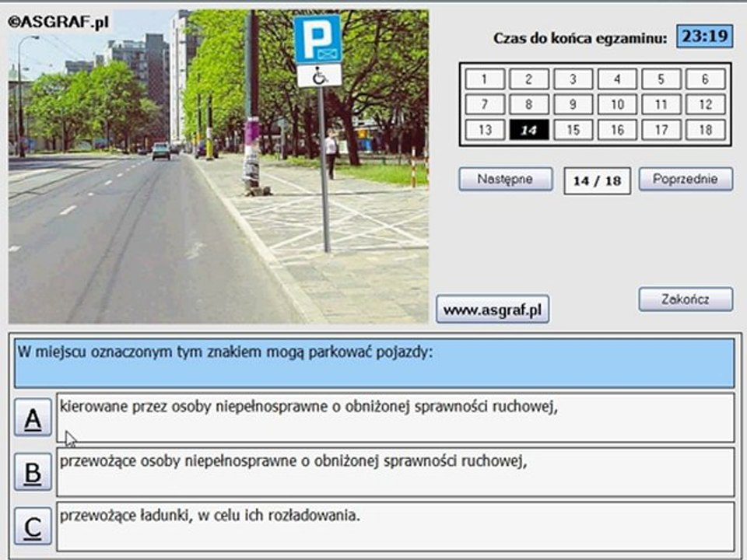747x560 pixels.
Task: Jump to question 4
Action: tap(617, 79)
